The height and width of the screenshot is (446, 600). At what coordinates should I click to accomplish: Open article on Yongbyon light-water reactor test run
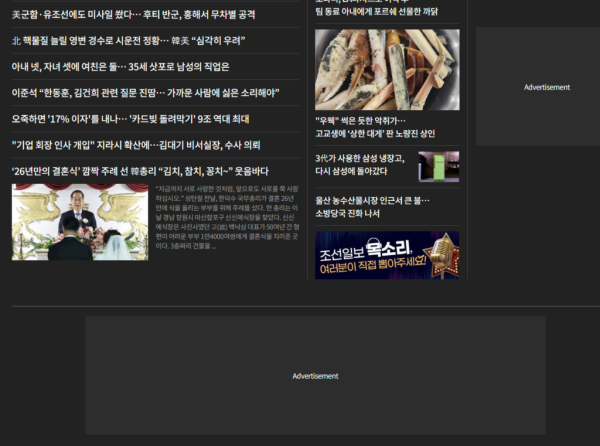click(128, 41)
